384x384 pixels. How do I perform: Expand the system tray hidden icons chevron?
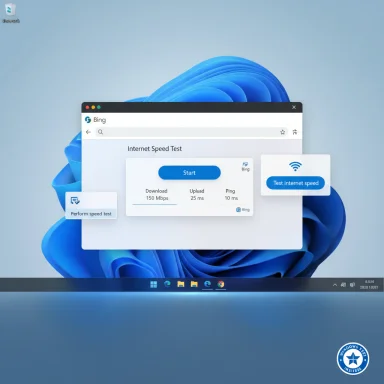tap(335, 285)
